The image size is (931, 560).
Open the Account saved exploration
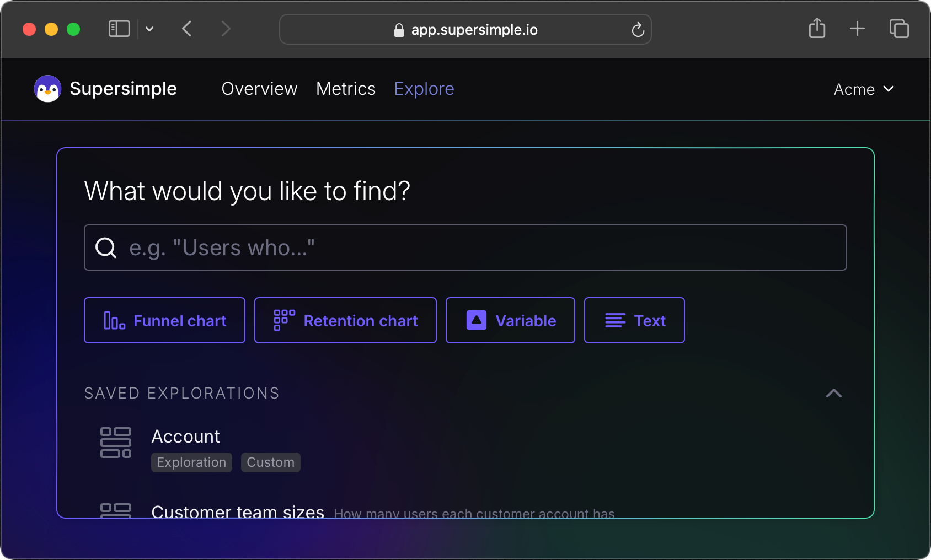pos(186,436)
